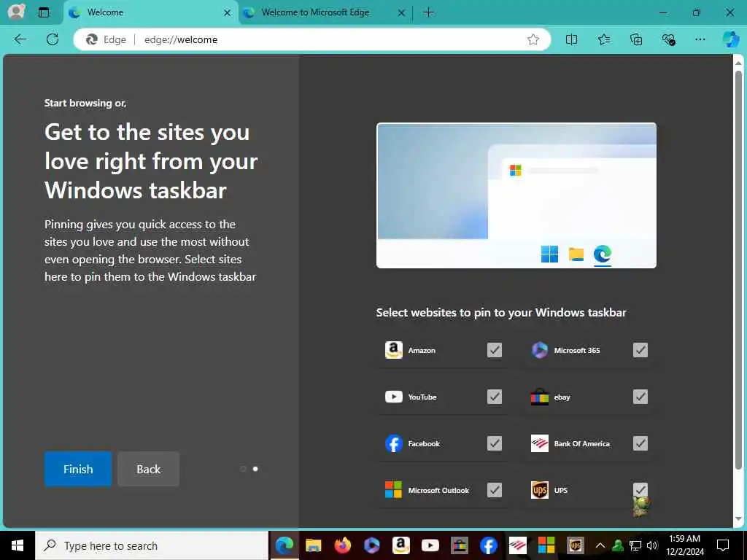The width and height of the screenshot is (747, 560).
Task: Click the Microsoft Outlook site logo
Action: pos(393,490)
